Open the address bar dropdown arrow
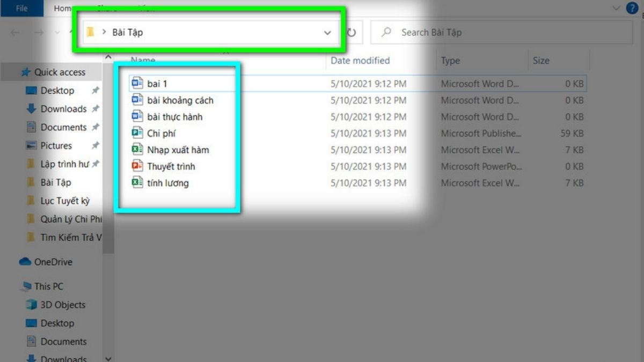 [327, 32]
